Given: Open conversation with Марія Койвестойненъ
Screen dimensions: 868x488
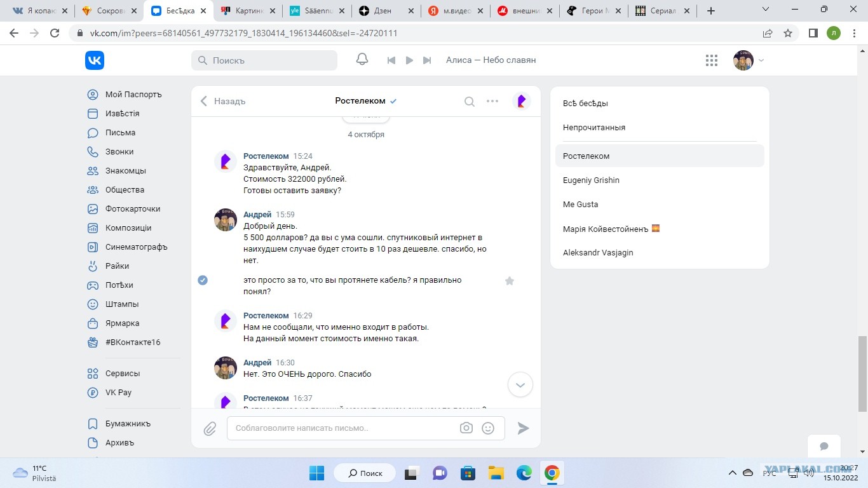Looking at the screenshot, I should [660, 229].
